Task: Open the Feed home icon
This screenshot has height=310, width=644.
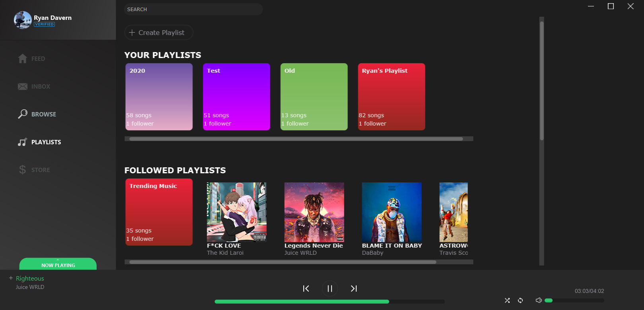Action: point(23,59)
